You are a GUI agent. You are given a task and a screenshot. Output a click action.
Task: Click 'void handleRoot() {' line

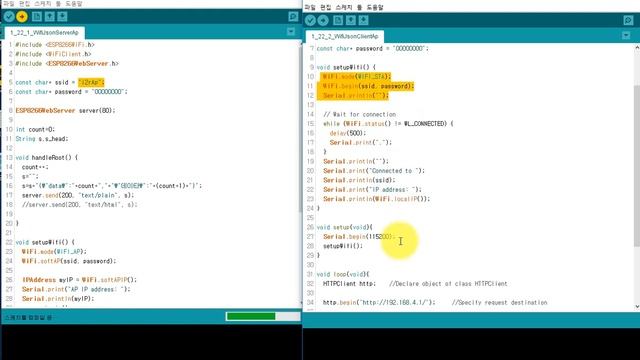click(x=47, y=158)
